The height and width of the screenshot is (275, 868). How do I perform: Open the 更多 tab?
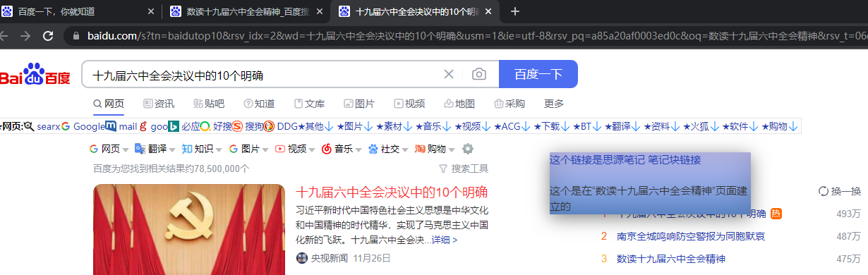(554, 104)
